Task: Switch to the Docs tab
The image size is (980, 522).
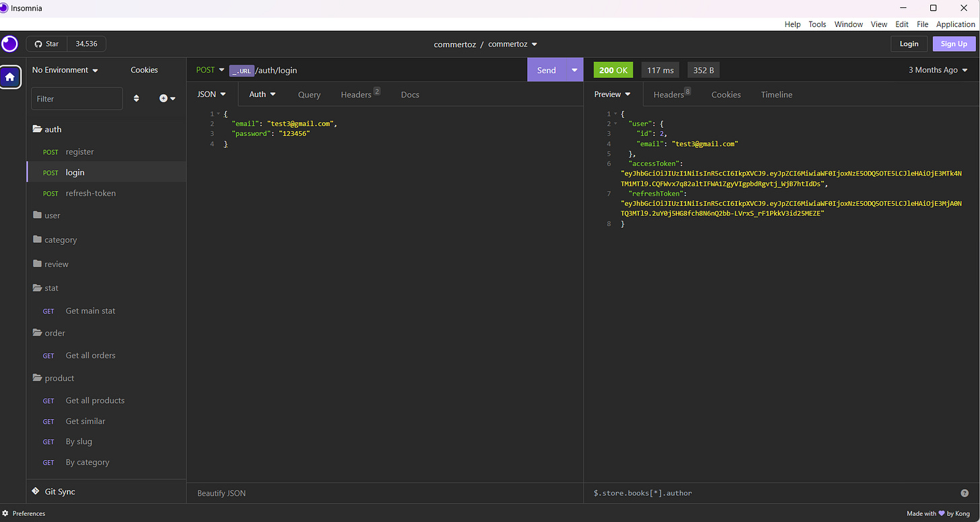Action: click(x=410, y=95)
